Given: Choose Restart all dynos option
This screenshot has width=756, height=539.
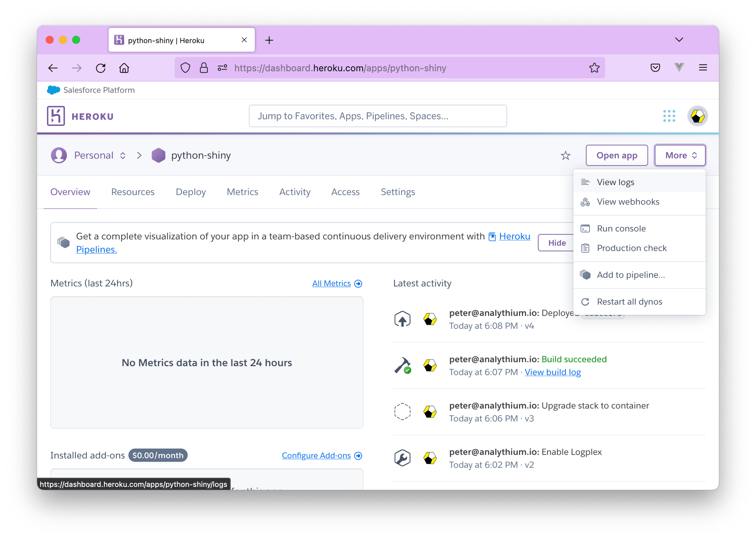Looking at the screenshot, I should [x=629, y=302].
